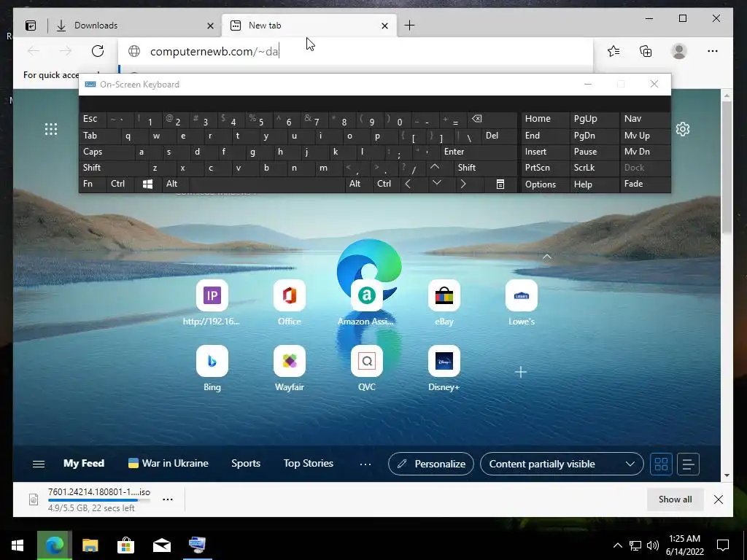747x560 pixels.
Task: Click the context menu key on keyboard
Action: click(x=500, y=184)
